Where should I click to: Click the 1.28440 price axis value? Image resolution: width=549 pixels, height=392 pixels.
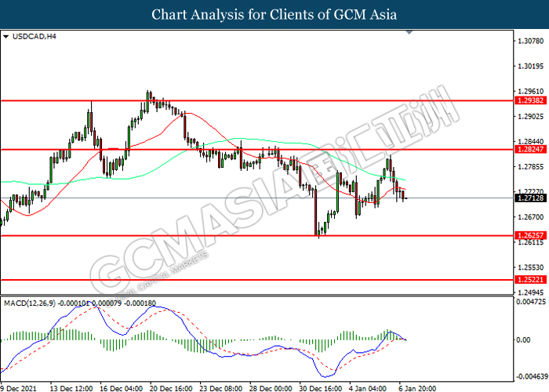point(530,142)
